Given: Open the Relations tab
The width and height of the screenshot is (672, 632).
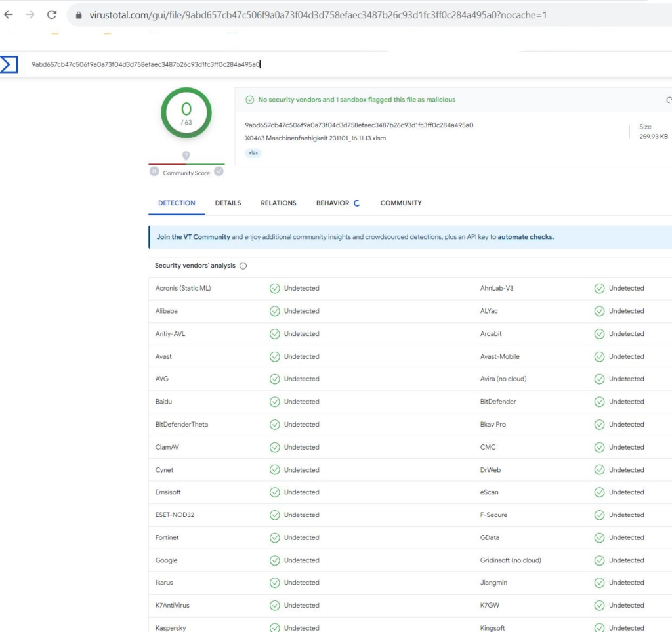Looking at the screenshot, I should [278, 203].
